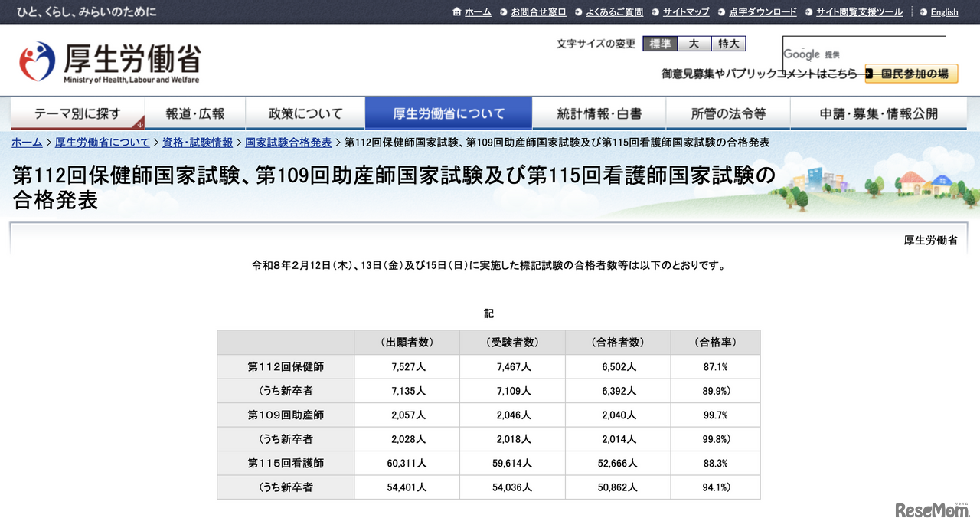
Task: Select the 標準 text size option
Action: click(659, 44)
